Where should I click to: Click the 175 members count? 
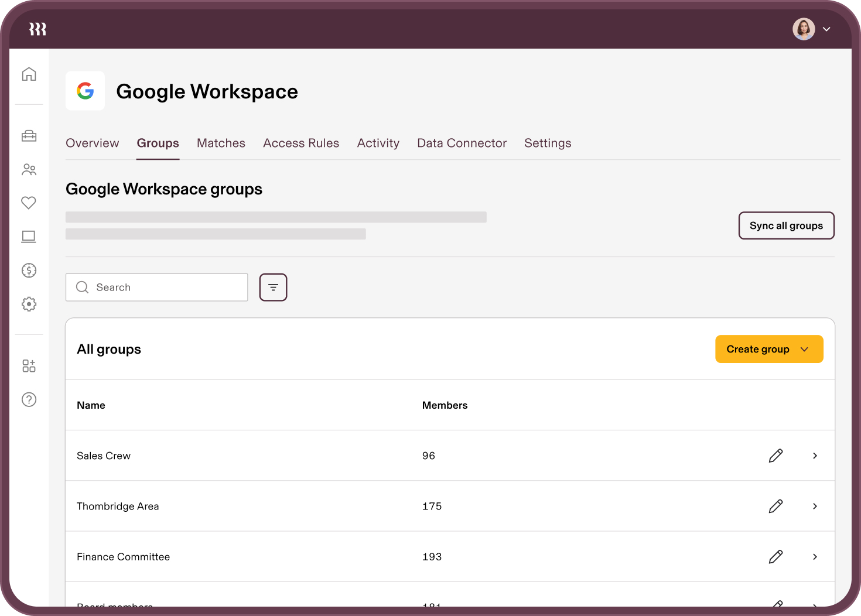coord(432,506)
